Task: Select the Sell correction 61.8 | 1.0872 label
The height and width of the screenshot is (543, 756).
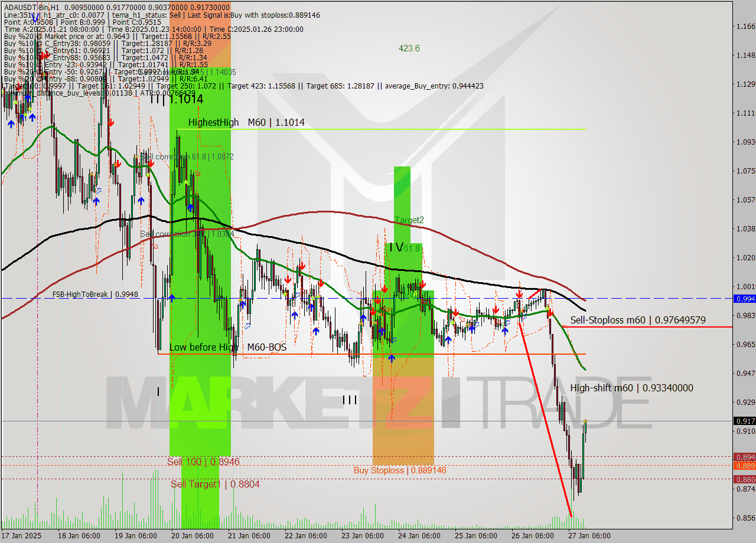Action: coord(188,157)
